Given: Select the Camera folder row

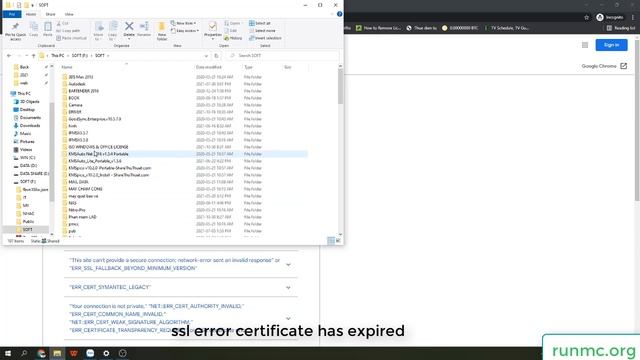Looking at the screenshot, I should (184, 105).
